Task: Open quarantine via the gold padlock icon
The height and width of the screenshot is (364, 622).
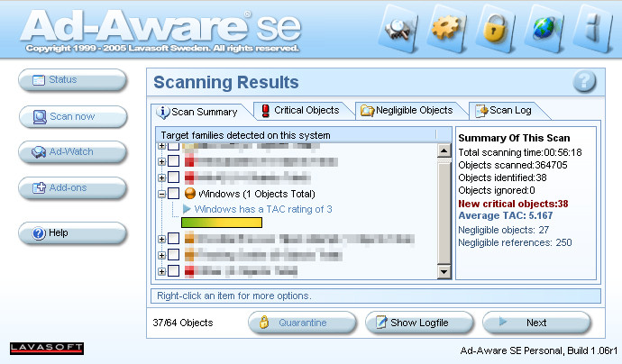Action: tap(495, 29)
